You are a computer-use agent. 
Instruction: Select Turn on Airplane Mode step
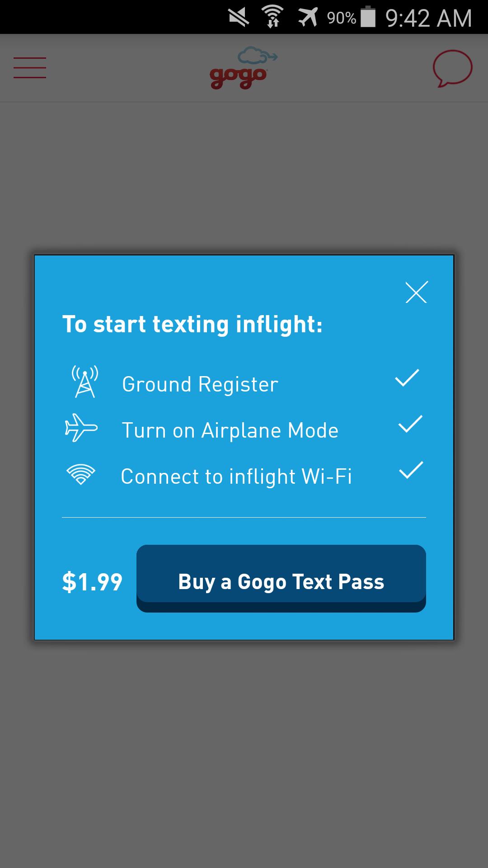230,430
